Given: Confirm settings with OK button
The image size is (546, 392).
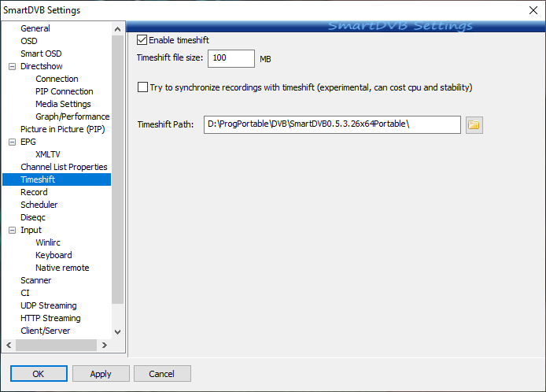Looking at the screenshot, I should coord(39,374).
